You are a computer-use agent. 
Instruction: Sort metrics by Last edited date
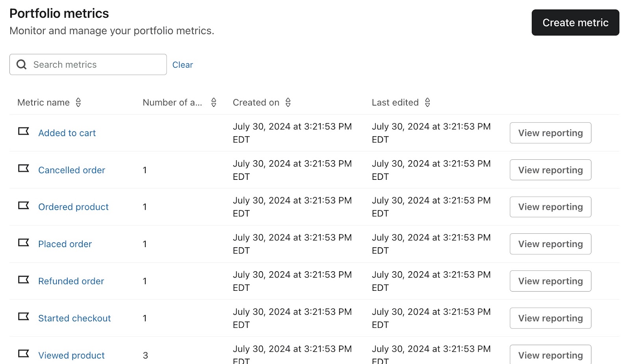tap(428, 103)
